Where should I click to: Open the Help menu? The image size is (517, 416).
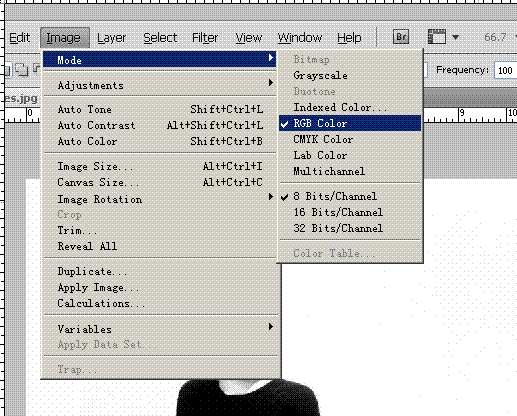[349, 38]
